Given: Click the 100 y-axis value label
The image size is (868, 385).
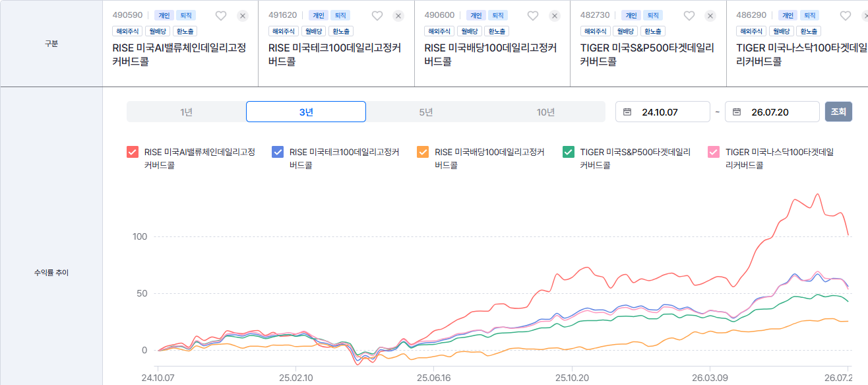Looking at the screenshot, I should click(140, 236).
